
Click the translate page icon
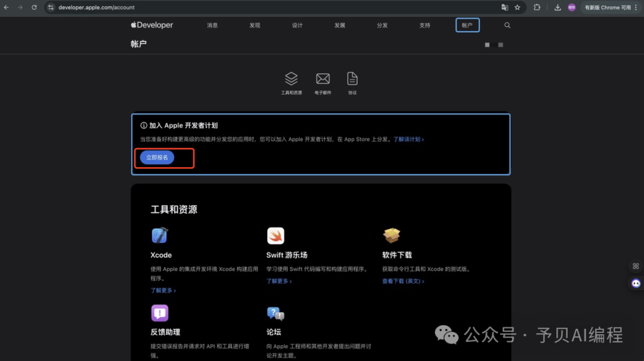pos(505,7)
